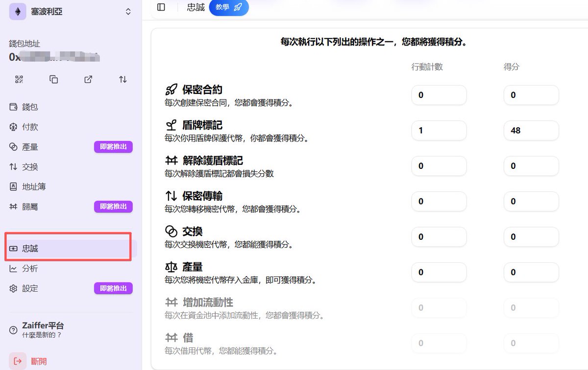The height and width of the screenshot is (370, 588).
Task: Click sprout icon beside 盾牌標記
Action: click(171, 125)
